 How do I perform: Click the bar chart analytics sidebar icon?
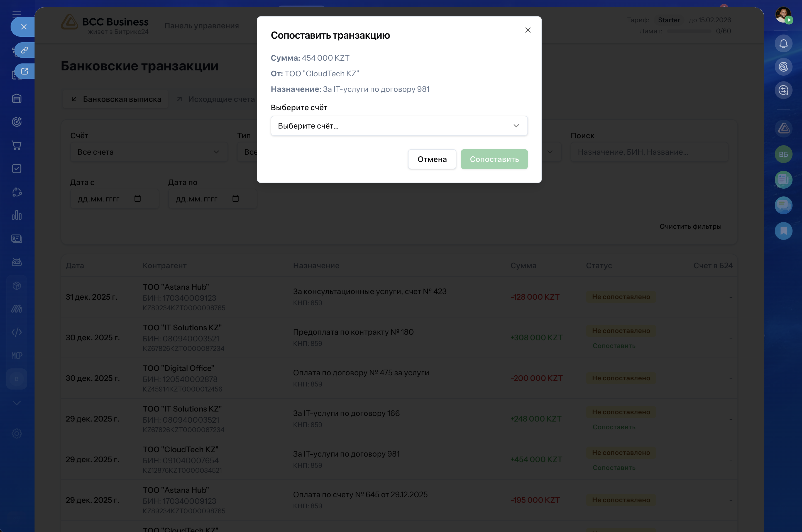coord(17,215)
